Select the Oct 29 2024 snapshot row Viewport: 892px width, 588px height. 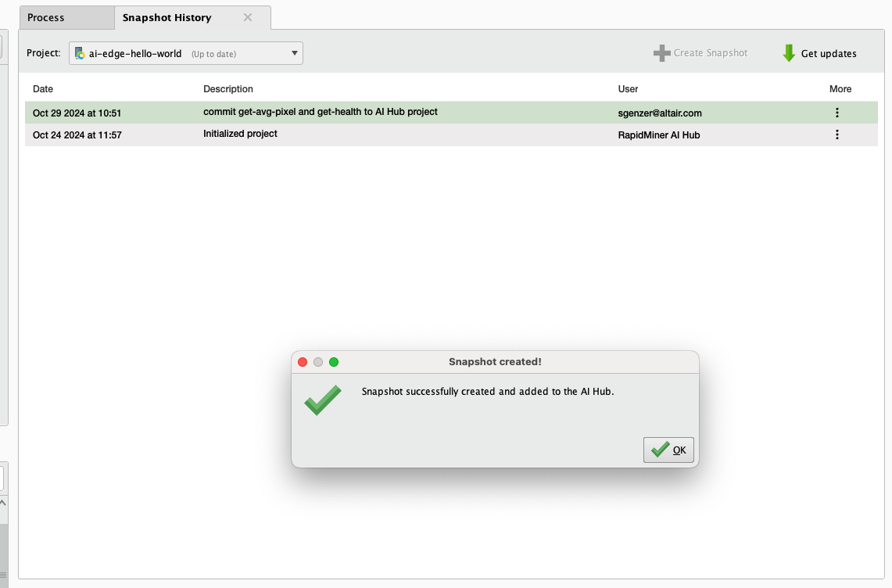tap(391, 113)
